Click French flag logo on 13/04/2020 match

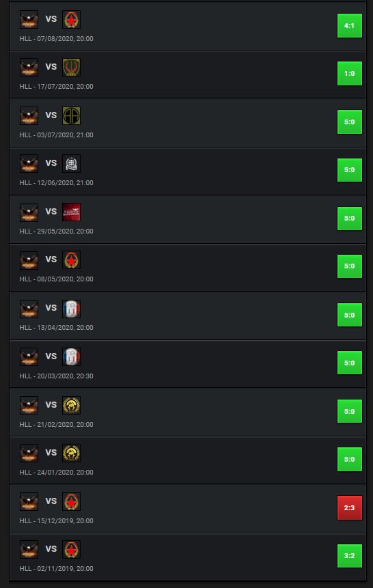pyautogui.click(x=71, y=309)
